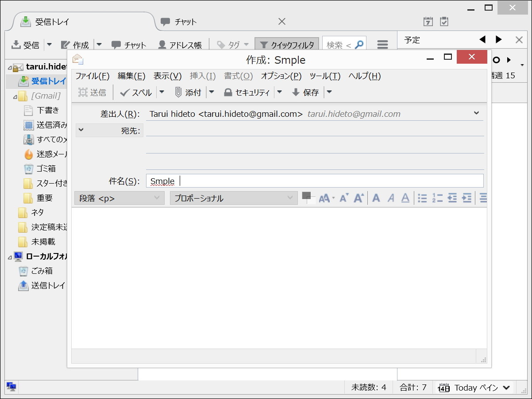The width and height of the screenshot is (532, 399).
Task: Open ファイル menu in compose window
Action: (x=93, y=76)
